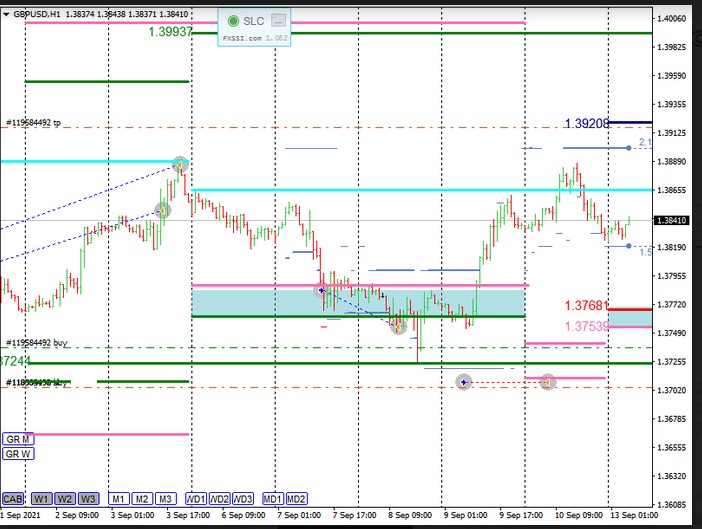Open the GR W option

click(x=18, y=454)
